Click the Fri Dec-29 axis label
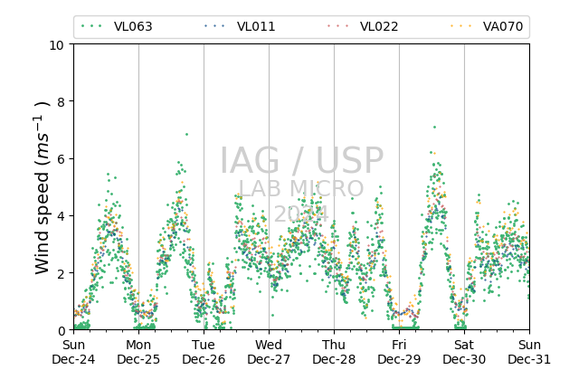The width and height of the screenshot is (588, 370). click(399, 352)
